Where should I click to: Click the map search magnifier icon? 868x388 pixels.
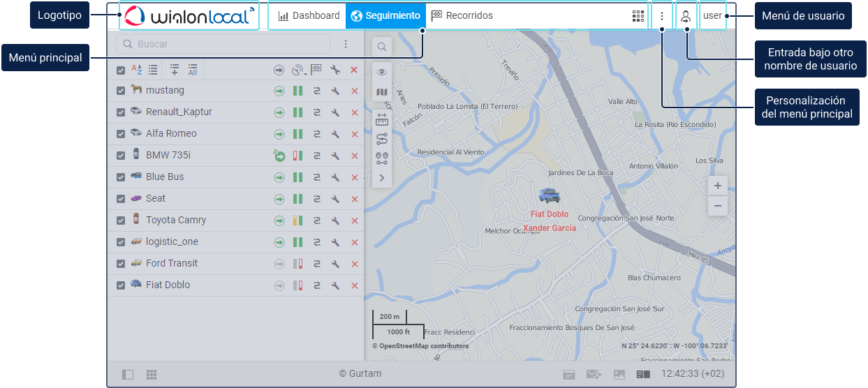point(382,47)
